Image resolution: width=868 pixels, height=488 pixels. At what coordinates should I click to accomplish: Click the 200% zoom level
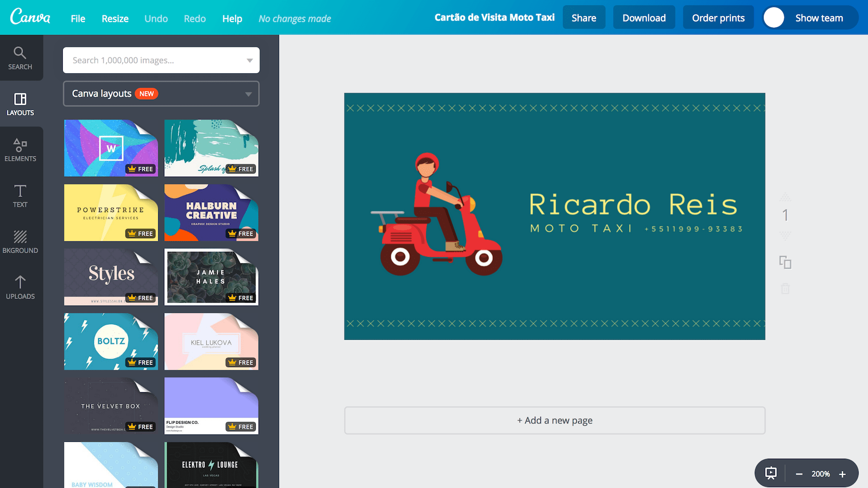click(x=821, y=474)
